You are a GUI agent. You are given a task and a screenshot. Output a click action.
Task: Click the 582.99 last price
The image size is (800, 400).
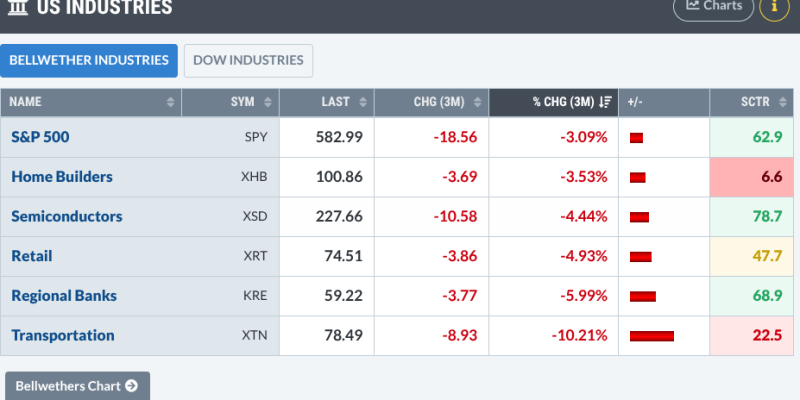click(x=339, y=137)
